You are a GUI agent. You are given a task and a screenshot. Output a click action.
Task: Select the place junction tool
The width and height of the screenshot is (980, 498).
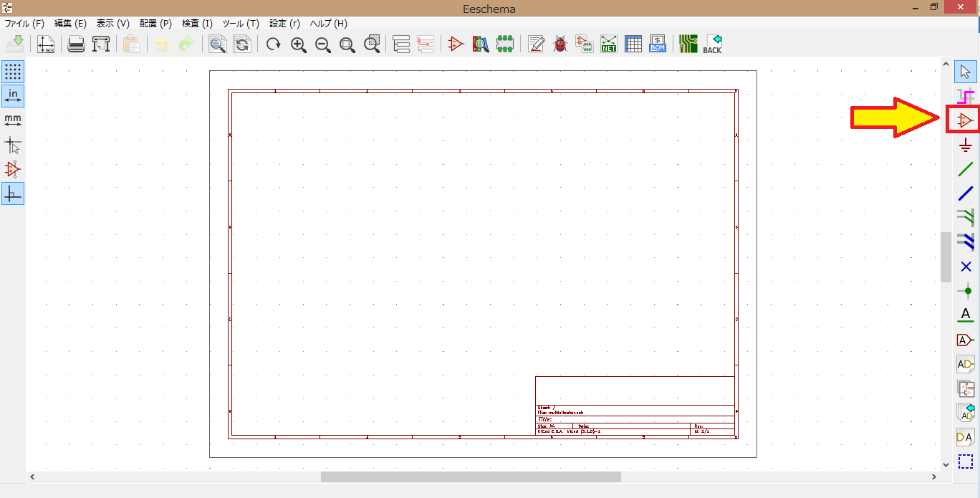point(966,291)
